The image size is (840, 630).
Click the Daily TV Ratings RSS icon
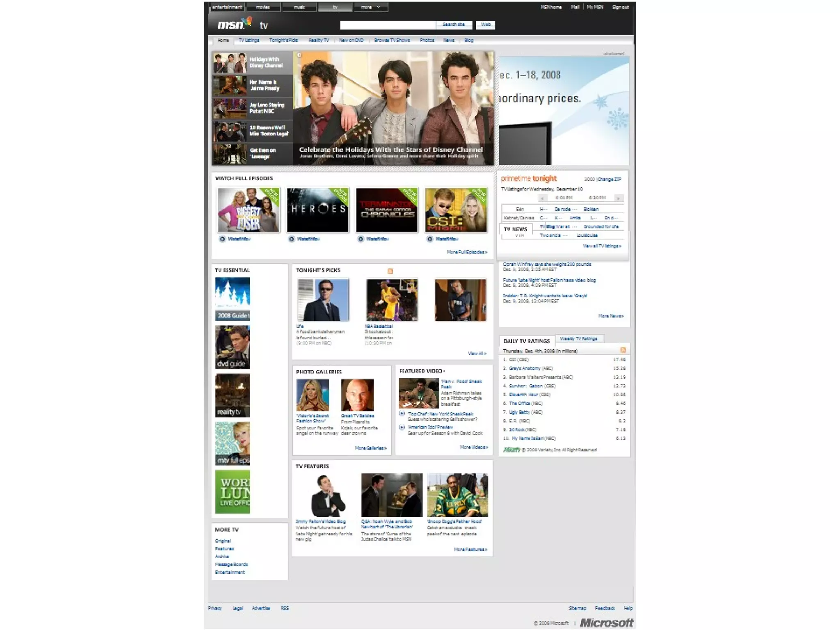(x=623, y=350)
